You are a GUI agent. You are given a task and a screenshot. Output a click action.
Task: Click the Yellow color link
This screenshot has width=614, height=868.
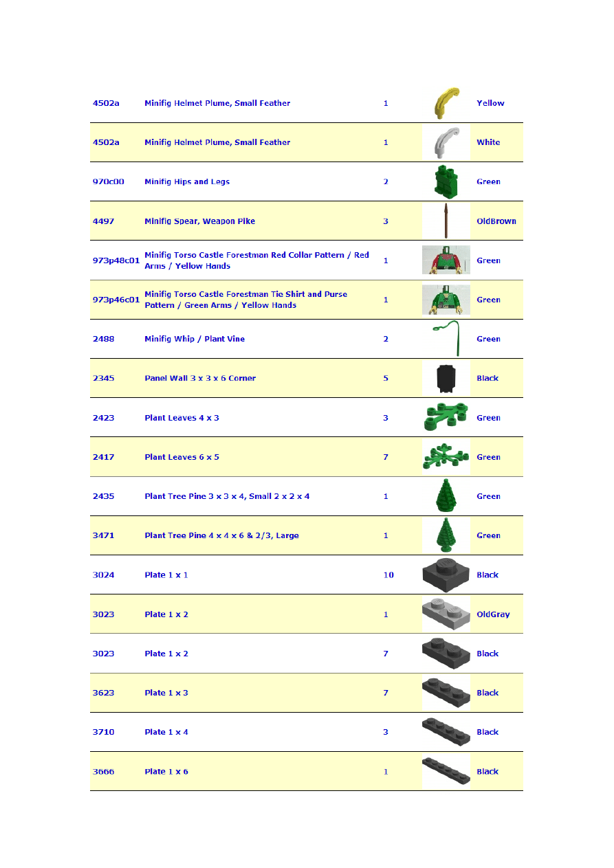pos(490,103)
